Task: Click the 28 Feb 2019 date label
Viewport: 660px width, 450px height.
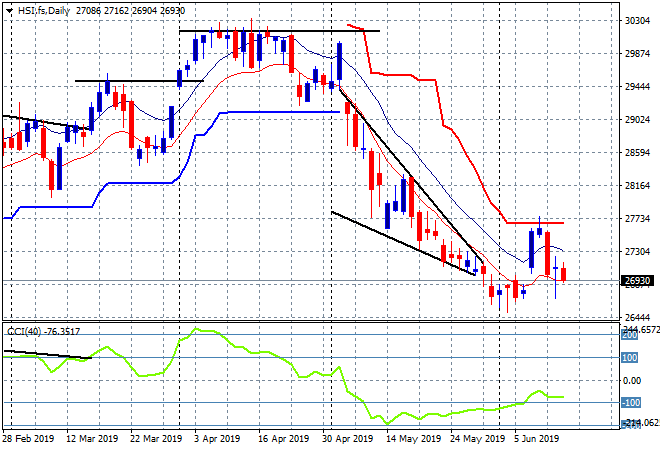Action: pos(28,439)
